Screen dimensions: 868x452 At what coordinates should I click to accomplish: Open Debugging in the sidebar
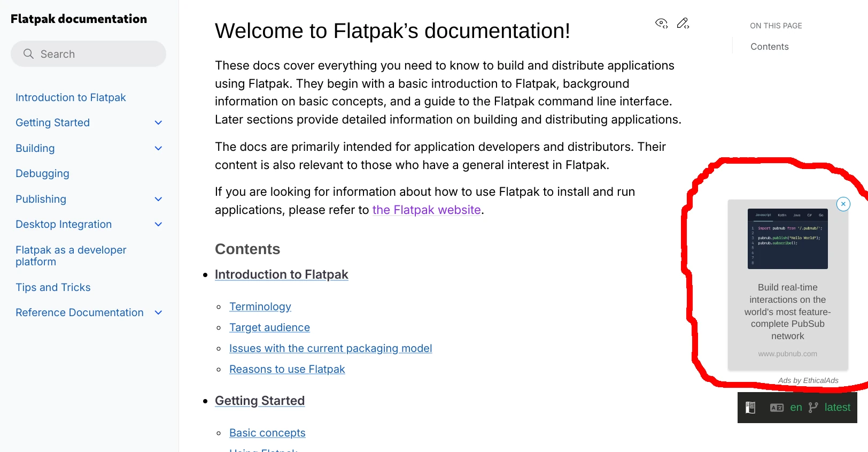tap(42, 173)
